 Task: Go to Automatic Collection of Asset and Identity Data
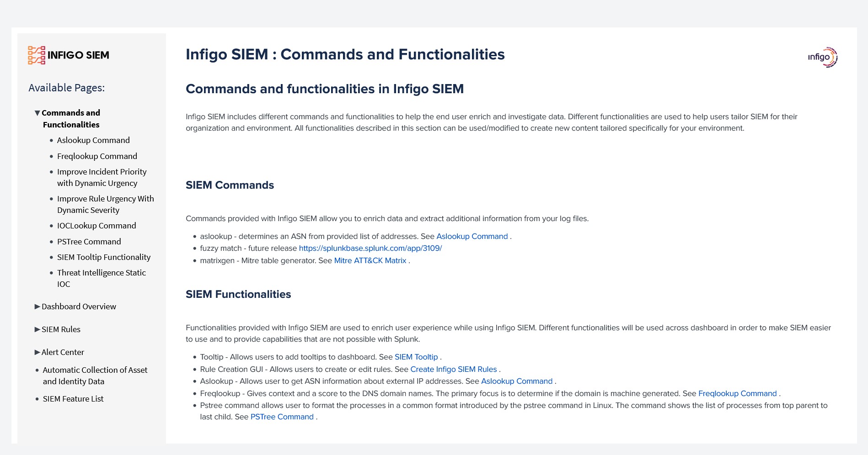(95, 376)
